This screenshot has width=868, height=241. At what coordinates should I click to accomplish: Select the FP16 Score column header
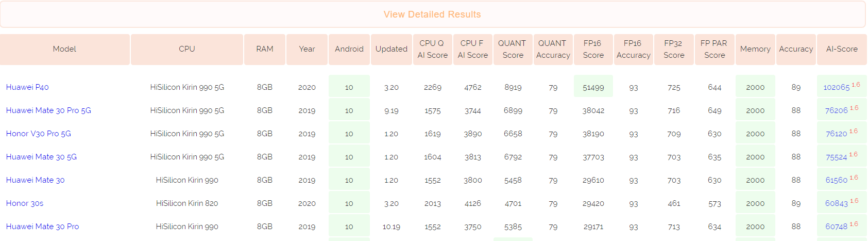[593, 49]
